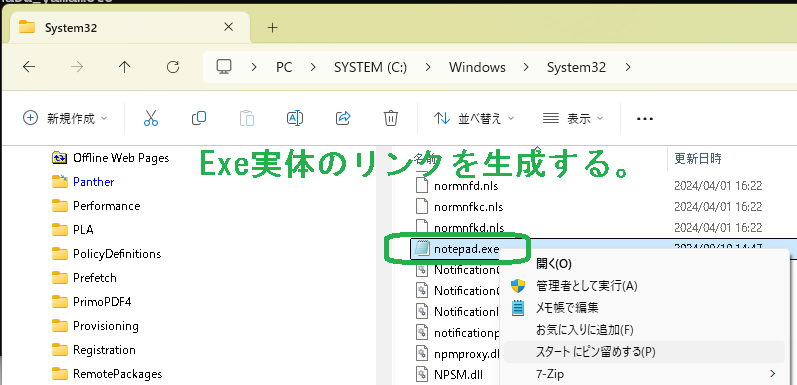
Task: Open the three-dots more options menu
Action: click(645, 119)
